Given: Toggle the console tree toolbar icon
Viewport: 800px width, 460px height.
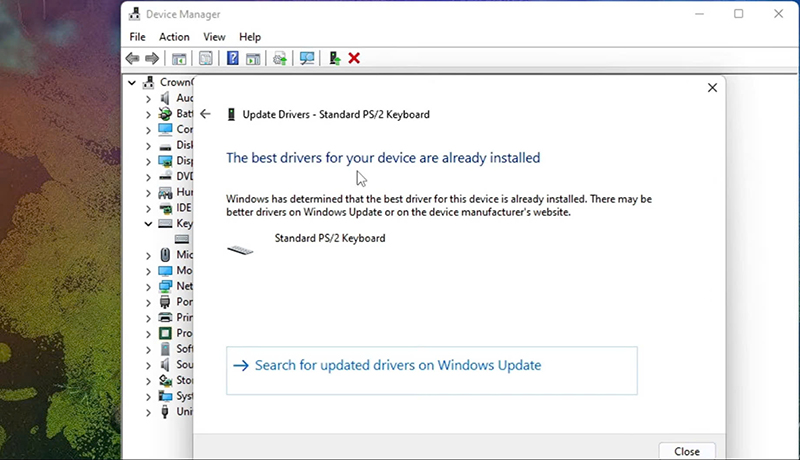Looking at the screenshot, I should (179, 59).
